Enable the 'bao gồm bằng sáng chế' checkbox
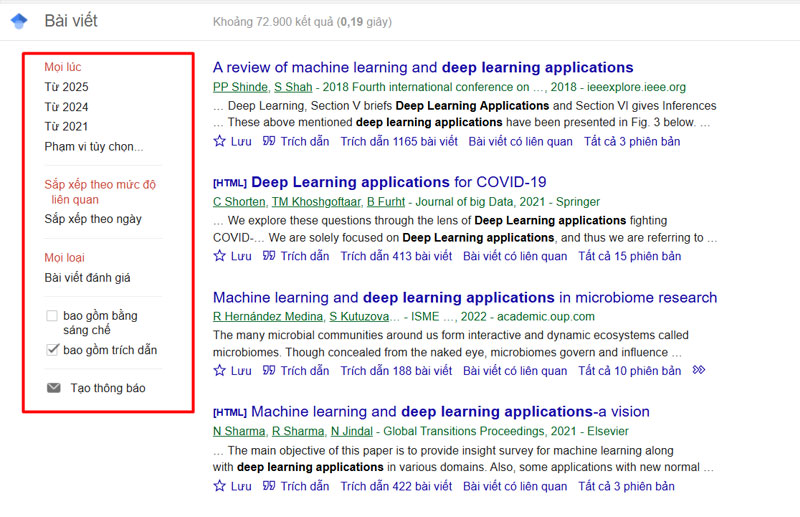Image resolution: width=800 pixels, height=517 pixels. [x=52, y=316]
